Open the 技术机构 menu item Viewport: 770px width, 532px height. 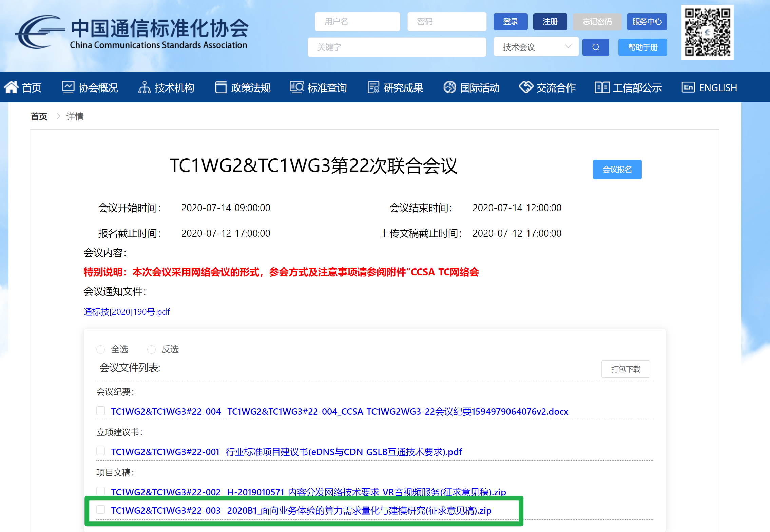click(x=174, y=88)
